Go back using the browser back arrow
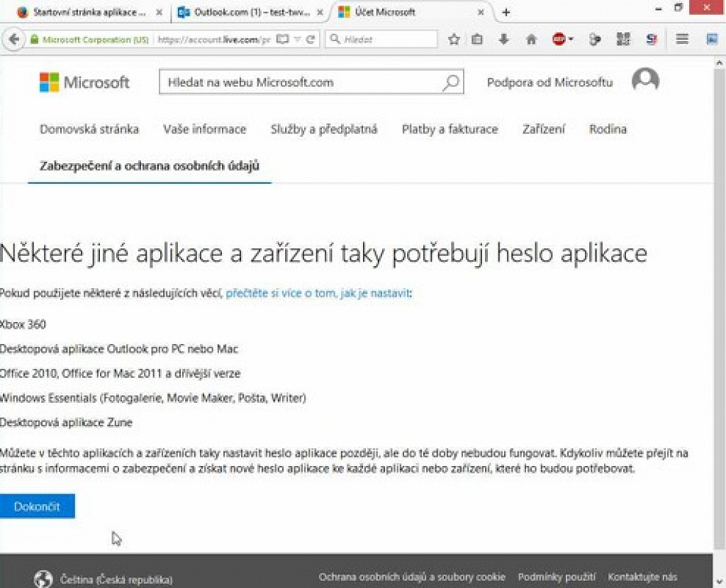Image resolution: width=726 pixels, height=588 pixels. [14, 40]
